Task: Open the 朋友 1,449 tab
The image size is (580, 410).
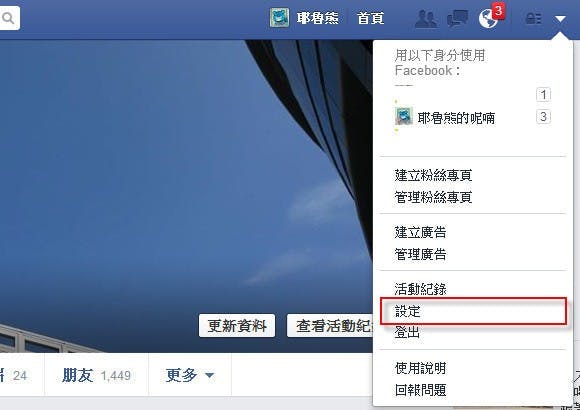Action: click(97, 375)
